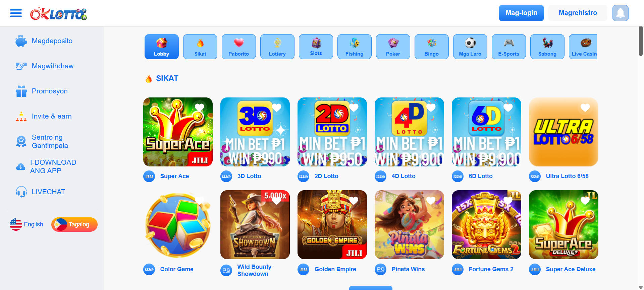Screen dimensions: 644x290
Task: Click the notification bell icon
Action: (x=621, y=13)
